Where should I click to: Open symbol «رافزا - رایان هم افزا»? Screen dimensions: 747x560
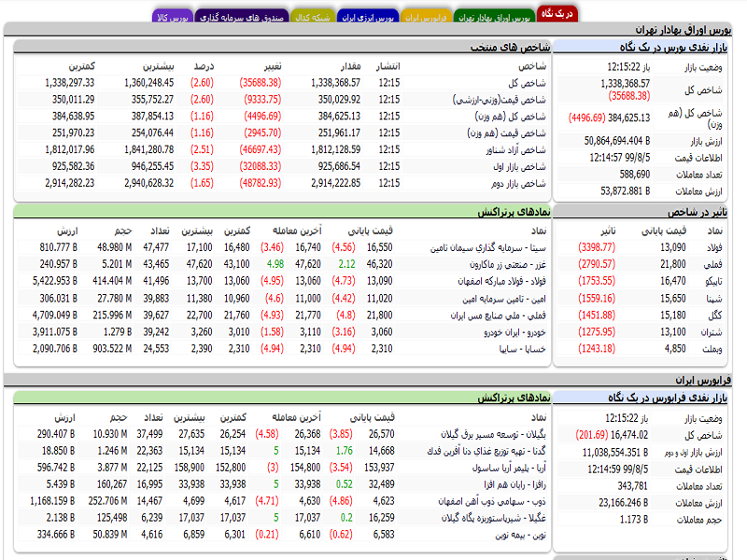point(515,484)
